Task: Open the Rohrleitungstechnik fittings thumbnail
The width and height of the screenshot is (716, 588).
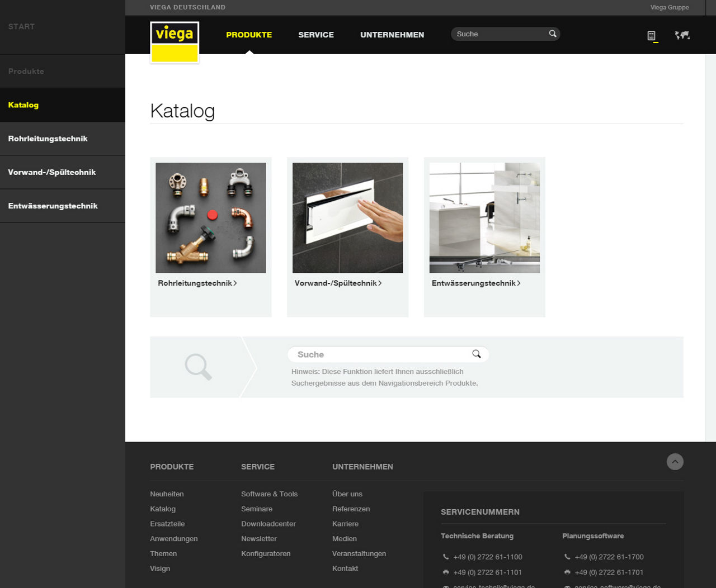Action: (211, 218)
